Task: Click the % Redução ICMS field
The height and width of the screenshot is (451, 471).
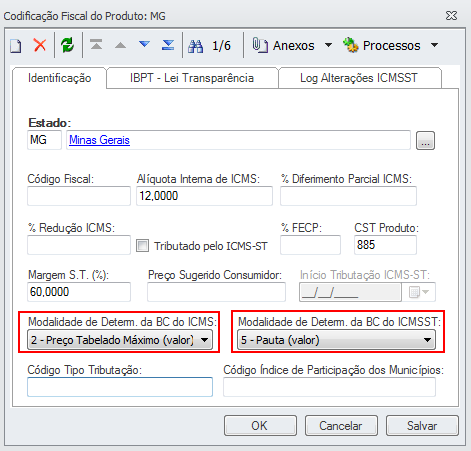Action: click(79, 245)
